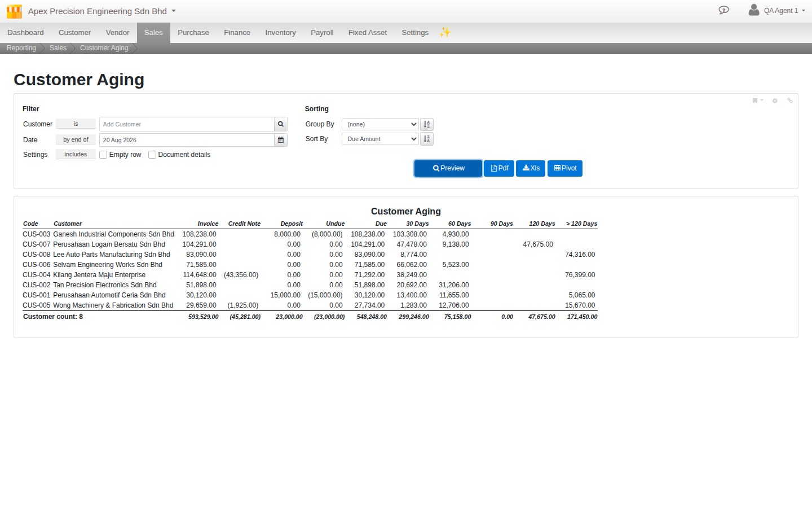Change the Customer 'is' operator
812x508 pixels.
(x=76, y=124)
